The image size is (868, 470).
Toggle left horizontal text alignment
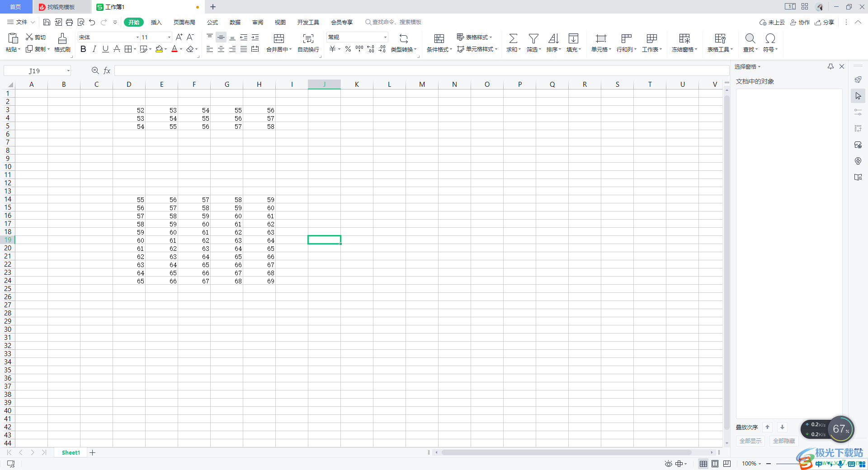pyautogui.click(x=210, y=49)
